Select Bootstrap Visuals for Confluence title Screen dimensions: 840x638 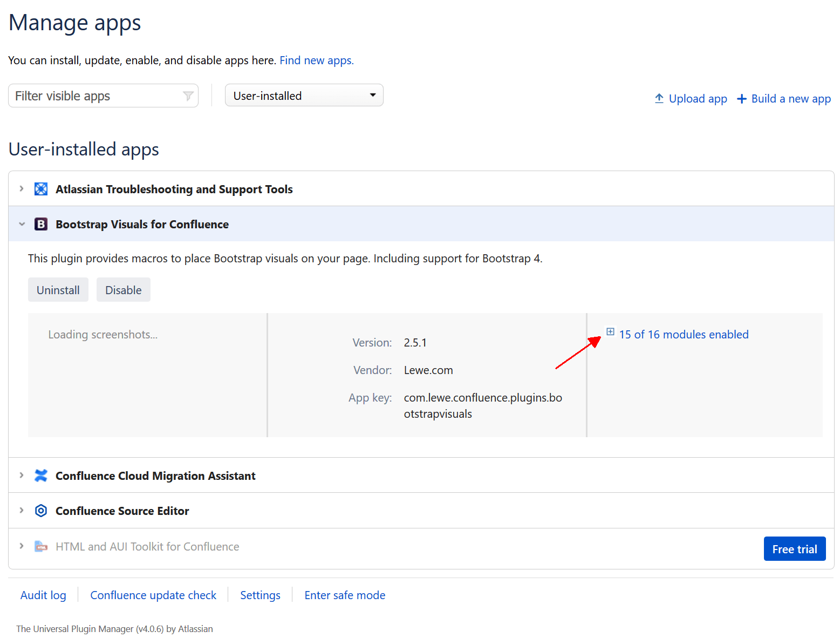[x=142, y=225]
